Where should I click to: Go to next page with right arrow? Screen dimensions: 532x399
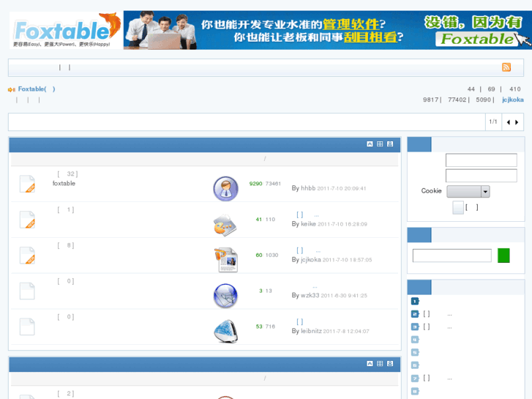(517, 122)
